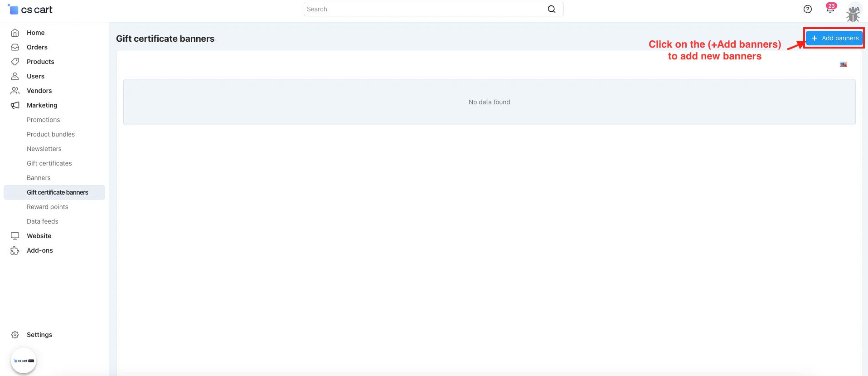Click the Home house icon in sidebar
The width and height of the screenshot is (868, 376).
pos(15,33)
